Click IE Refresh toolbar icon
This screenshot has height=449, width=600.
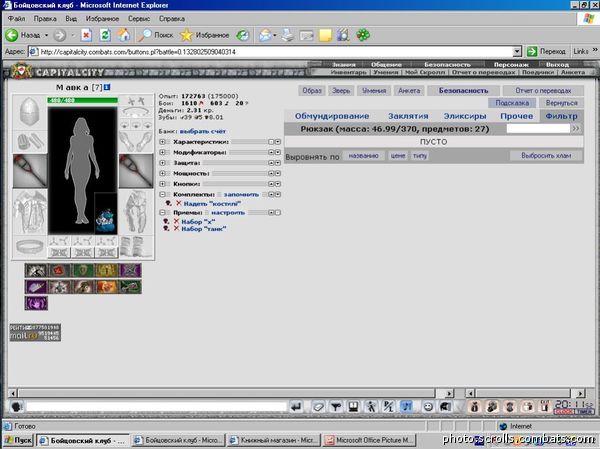point(105,35)
